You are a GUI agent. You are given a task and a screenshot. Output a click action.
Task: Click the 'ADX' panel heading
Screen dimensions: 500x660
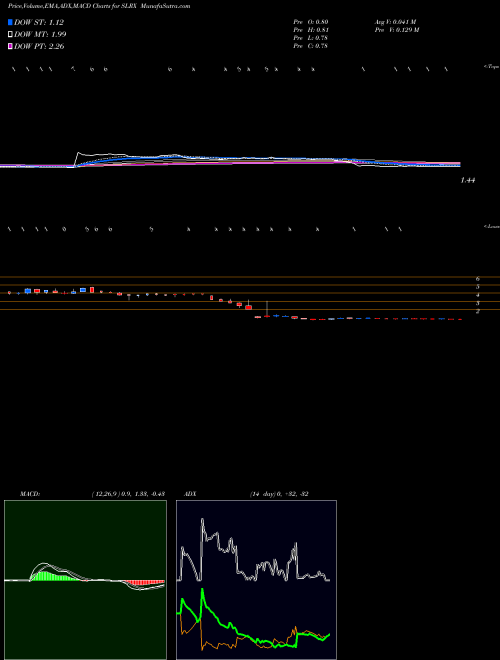click(x=191, y=494)
